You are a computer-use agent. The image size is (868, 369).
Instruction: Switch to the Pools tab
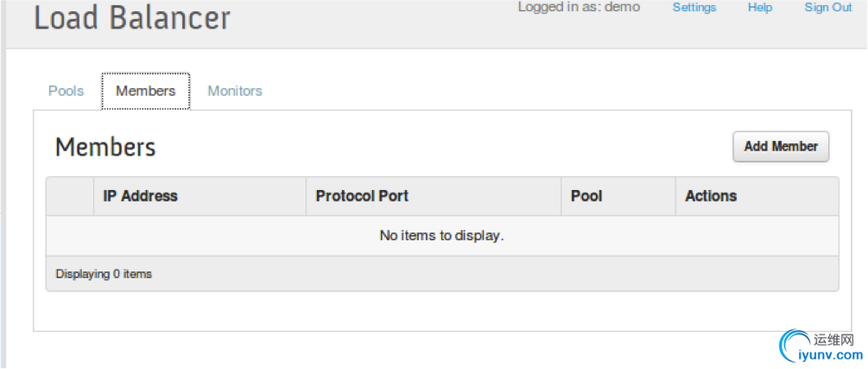(x=66, y=91)
